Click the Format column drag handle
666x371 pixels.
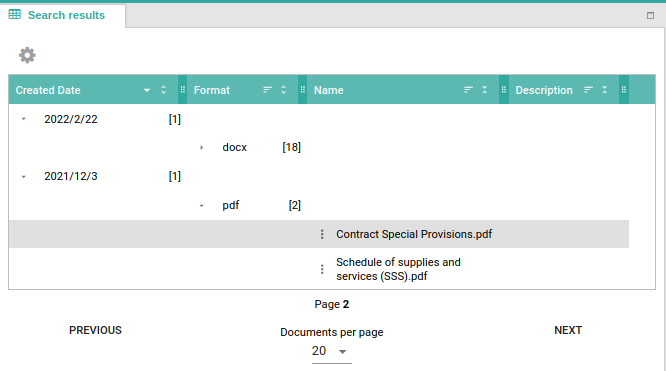coord(302,90)
